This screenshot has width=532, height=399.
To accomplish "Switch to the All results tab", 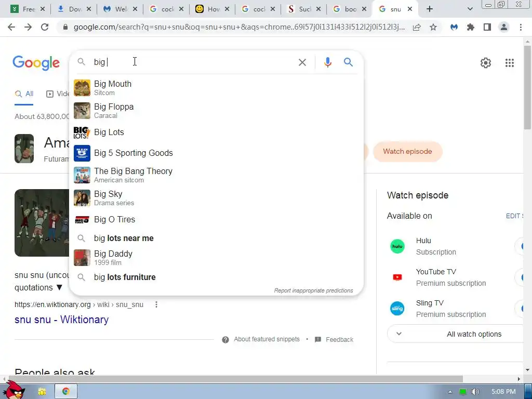I will [x=24, y=94].
